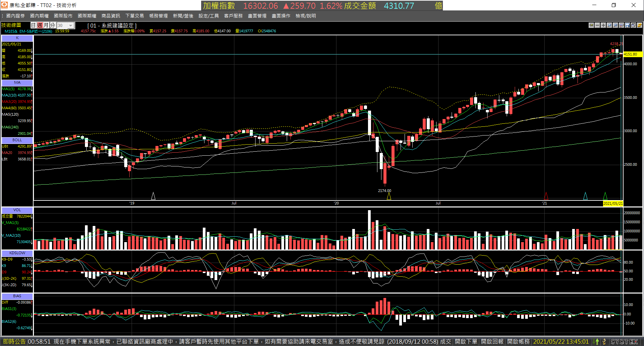Open the 新聞/盤後 menu
This screenshot has width=644, height=346.
point(183,16)
